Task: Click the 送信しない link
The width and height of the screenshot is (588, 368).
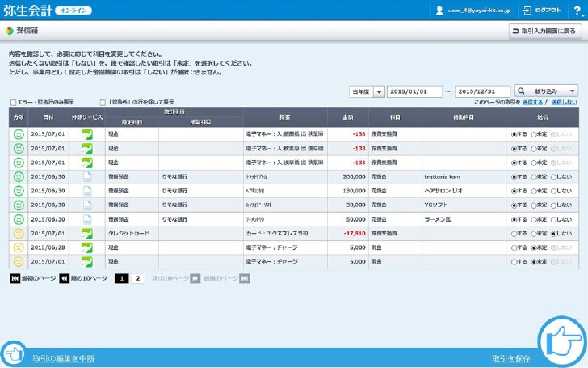Action: coord(565,102)
